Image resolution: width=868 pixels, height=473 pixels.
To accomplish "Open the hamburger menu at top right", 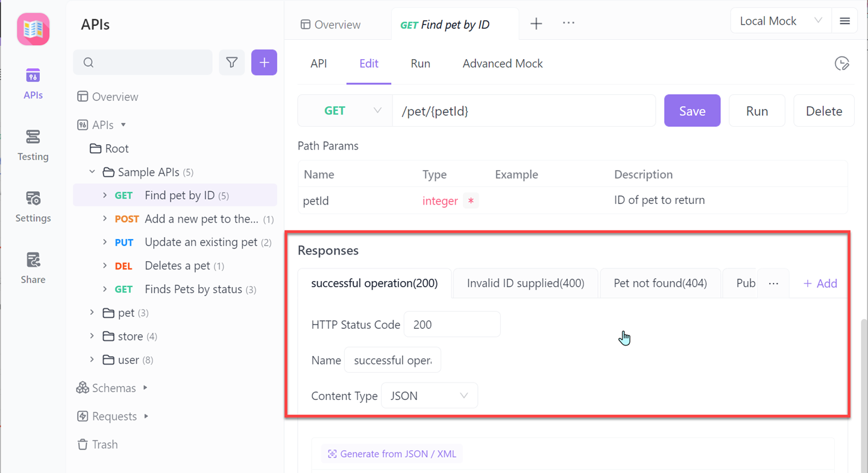I will (x=844, y=21).
